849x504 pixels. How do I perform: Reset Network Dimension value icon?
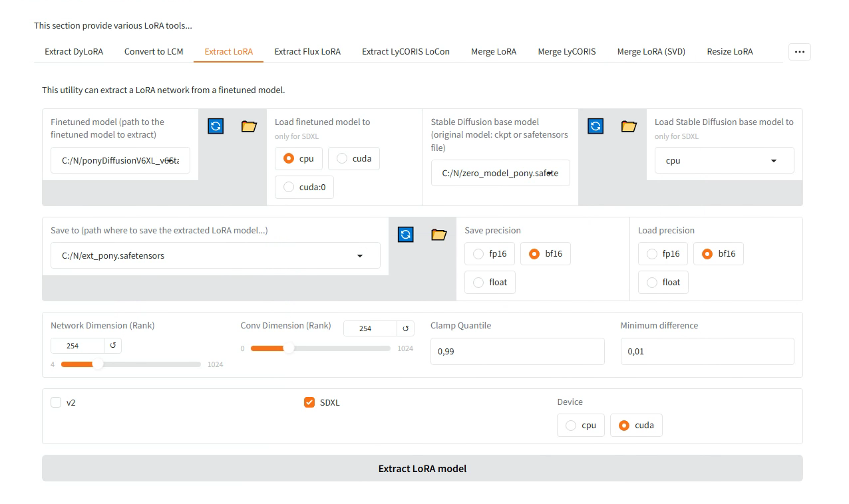[112, 346]
